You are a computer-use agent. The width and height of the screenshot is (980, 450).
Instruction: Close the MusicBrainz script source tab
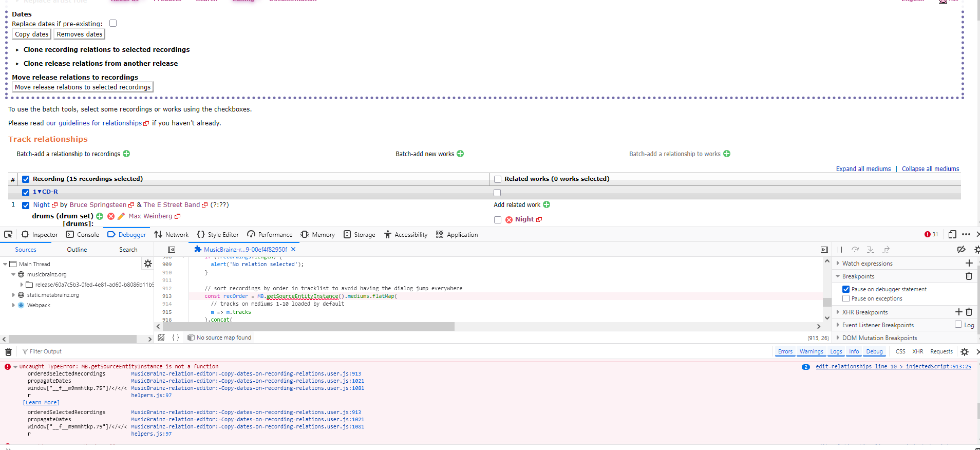[293, 249]
